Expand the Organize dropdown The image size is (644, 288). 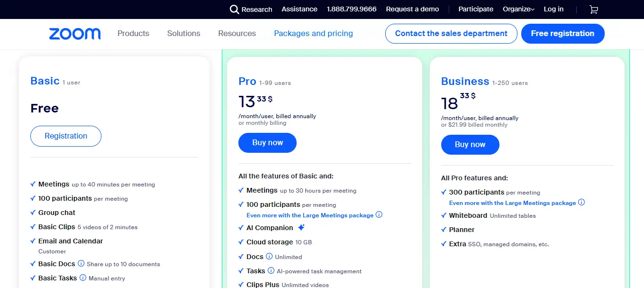518,9
